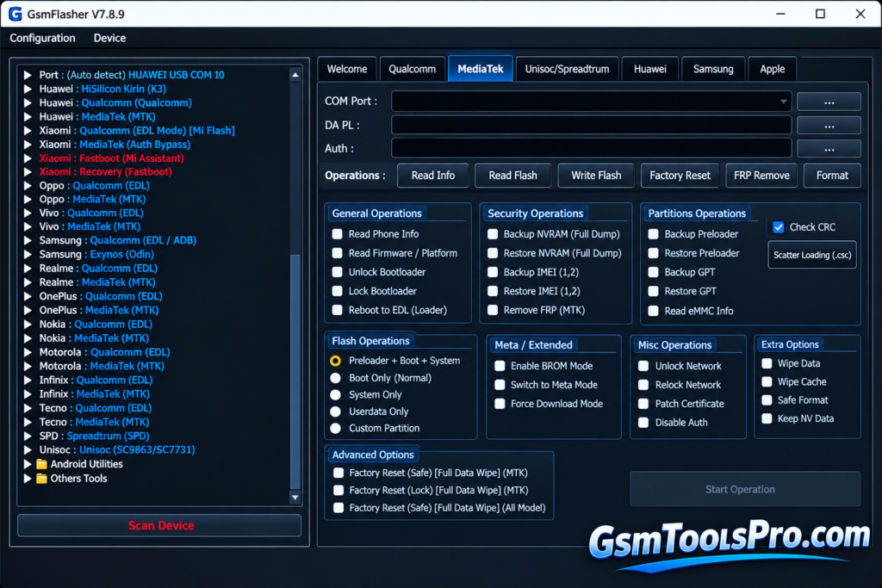Click the Start Operation button

click(745, 489)
